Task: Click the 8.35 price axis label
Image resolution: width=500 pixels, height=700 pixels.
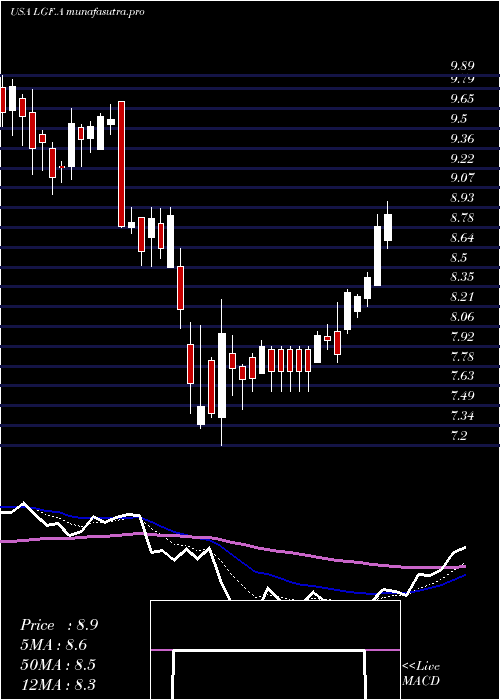Action: tap(462, 277)
